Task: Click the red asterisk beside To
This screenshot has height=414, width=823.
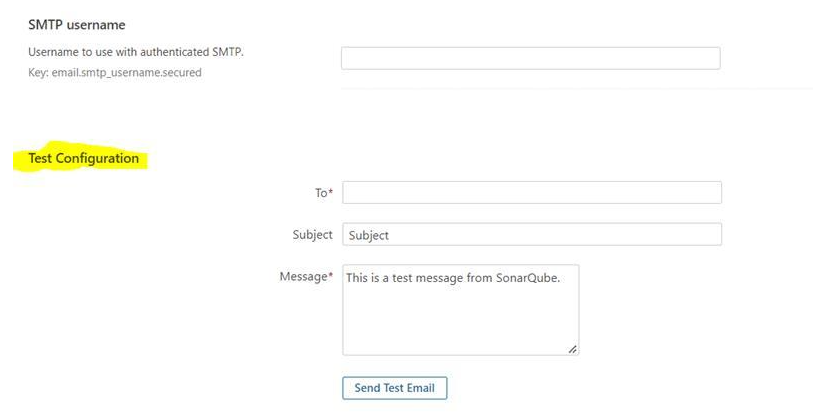Action: point(331,192)
